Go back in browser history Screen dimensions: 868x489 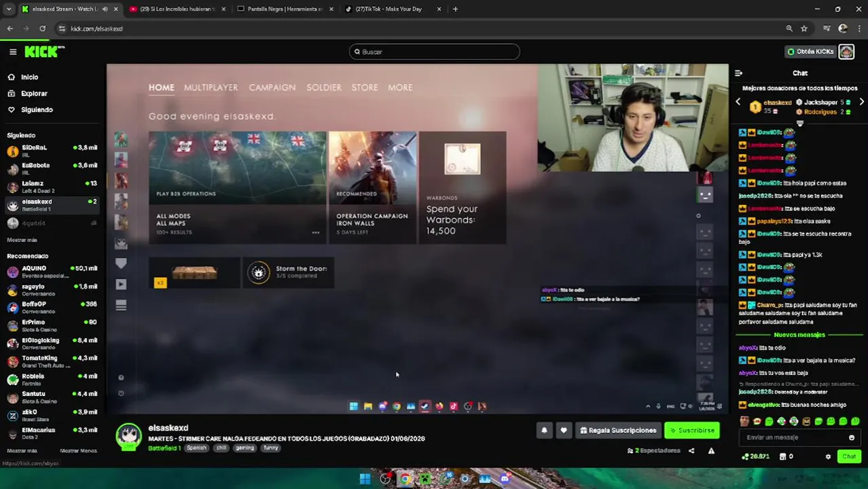10,29
